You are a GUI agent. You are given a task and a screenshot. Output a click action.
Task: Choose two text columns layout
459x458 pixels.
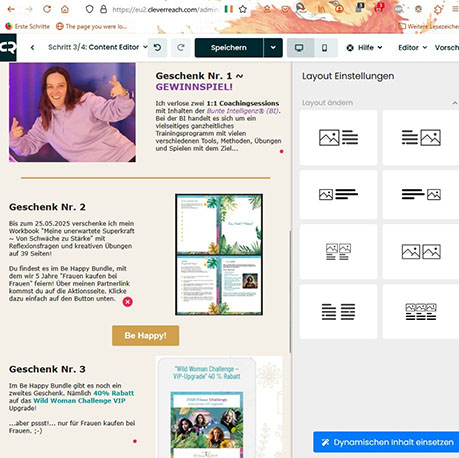pos(338,312)
